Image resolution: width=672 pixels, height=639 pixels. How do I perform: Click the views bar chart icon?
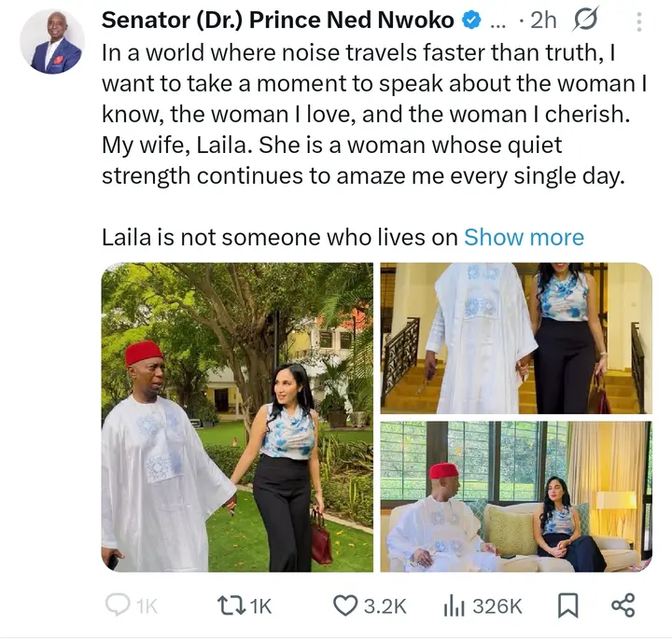click(x=455, y=605)
